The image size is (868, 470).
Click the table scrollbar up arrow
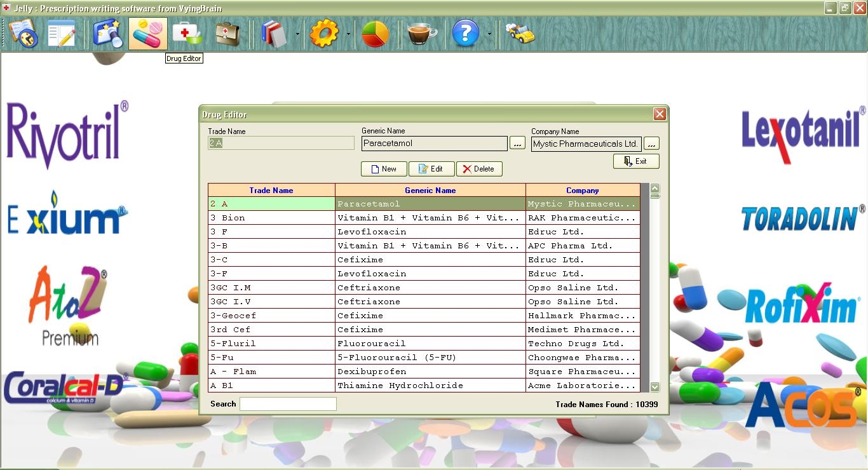coord(654,189)
